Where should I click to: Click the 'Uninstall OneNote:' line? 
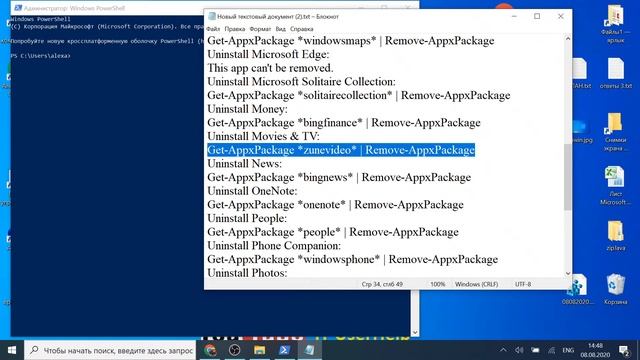252,191
